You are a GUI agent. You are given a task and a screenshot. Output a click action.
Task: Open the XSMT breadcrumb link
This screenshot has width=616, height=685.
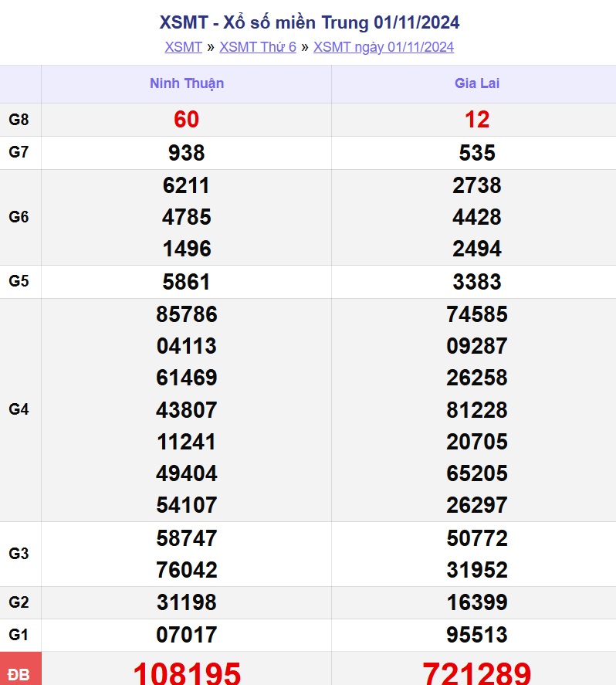(x=183, y=47)
